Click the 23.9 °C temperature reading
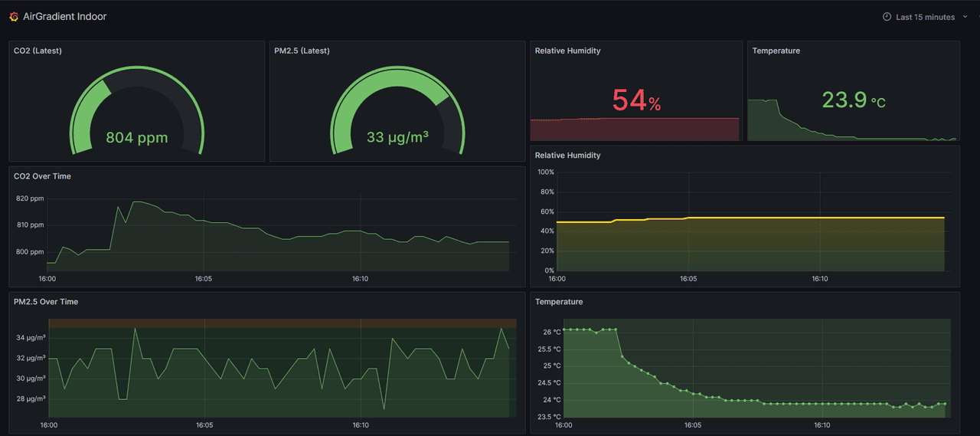The height and width of the screenshot is (436, 980). (x=853, y=100)
